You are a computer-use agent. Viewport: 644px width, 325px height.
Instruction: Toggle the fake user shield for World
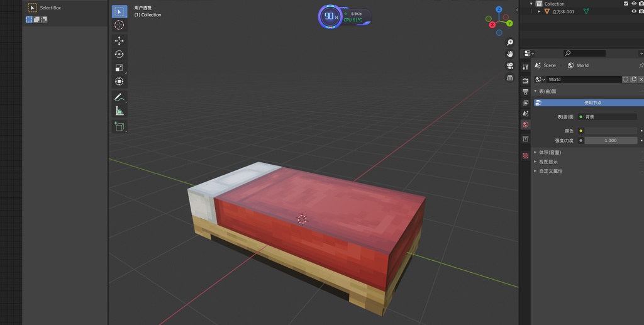[x=626, y=79]
